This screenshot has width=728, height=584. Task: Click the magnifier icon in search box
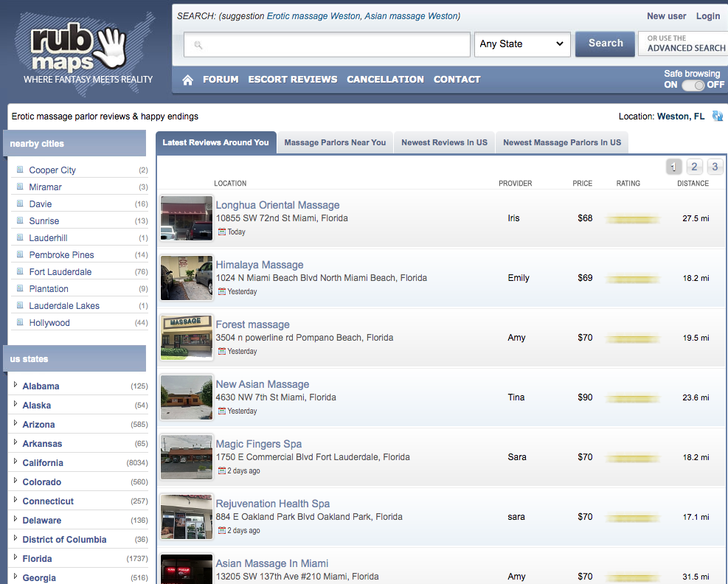pos(198,45)
